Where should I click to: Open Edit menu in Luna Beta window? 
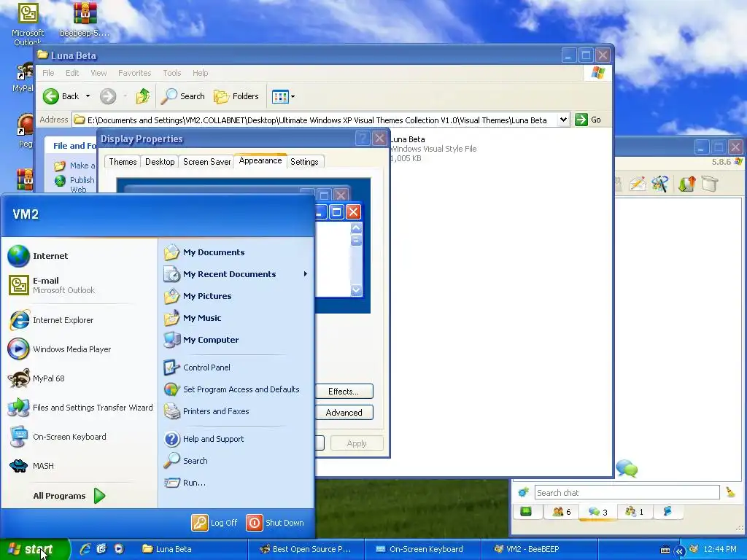(72, 73)
